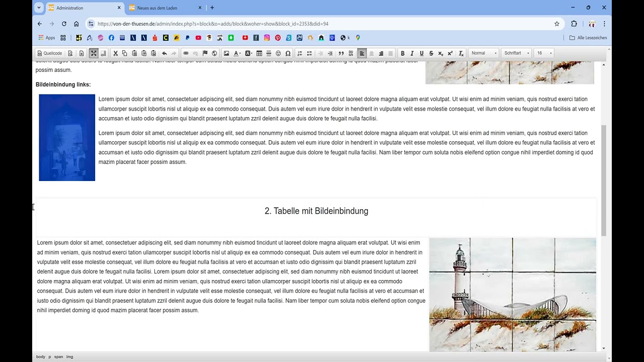Click the decrease indent icon
The height and width of the screenshot is (362, 644).
tap(320, 53)
